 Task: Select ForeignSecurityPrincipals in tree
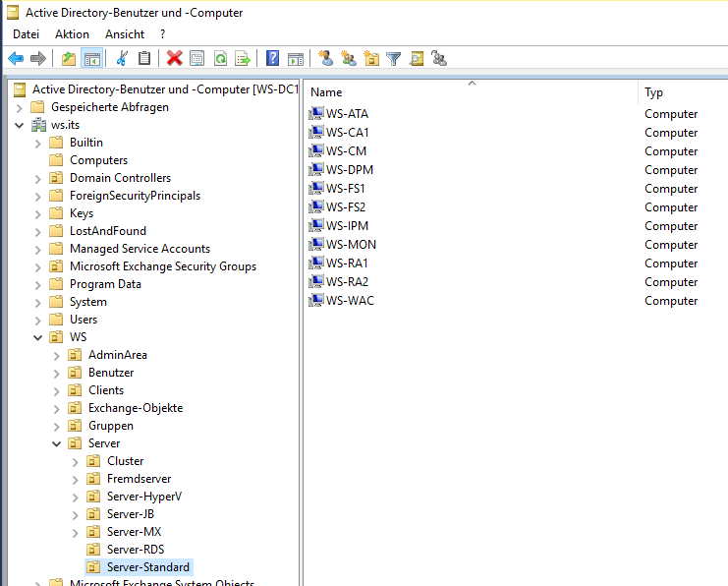tap(135, 196)
